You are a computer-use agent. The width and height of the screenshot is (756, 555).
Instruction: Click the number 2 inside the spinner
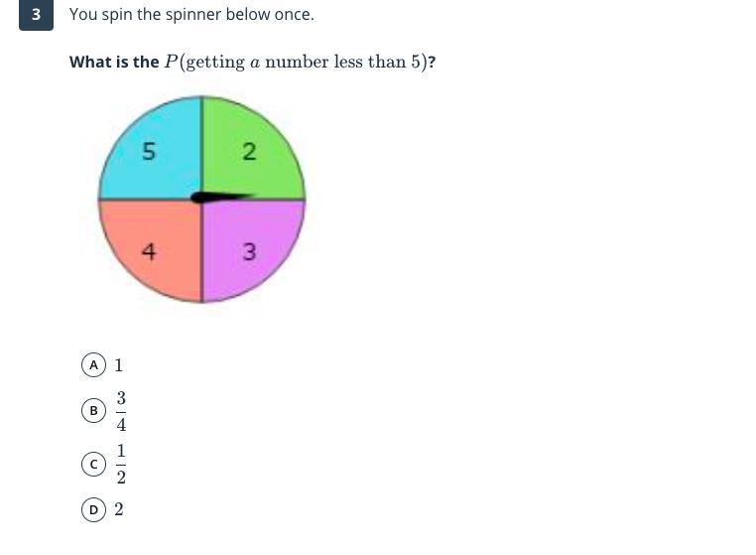[x=249, y=151]
